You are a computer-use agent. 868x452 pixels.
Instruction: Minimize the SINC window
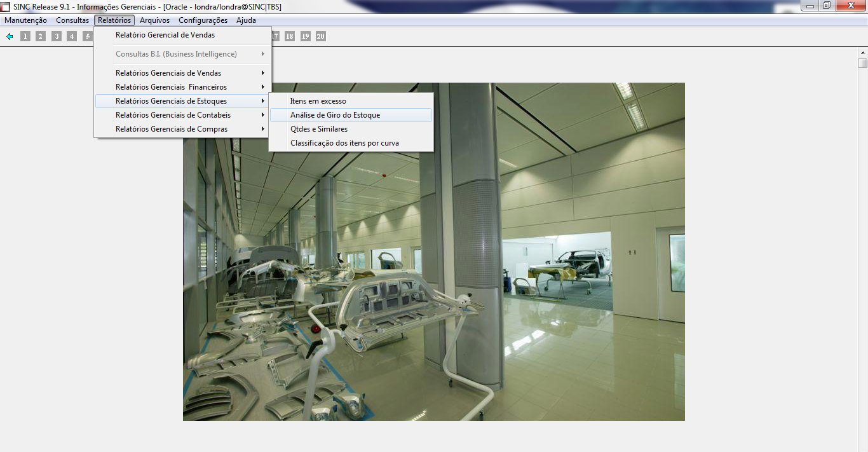[x=809, y=6]
